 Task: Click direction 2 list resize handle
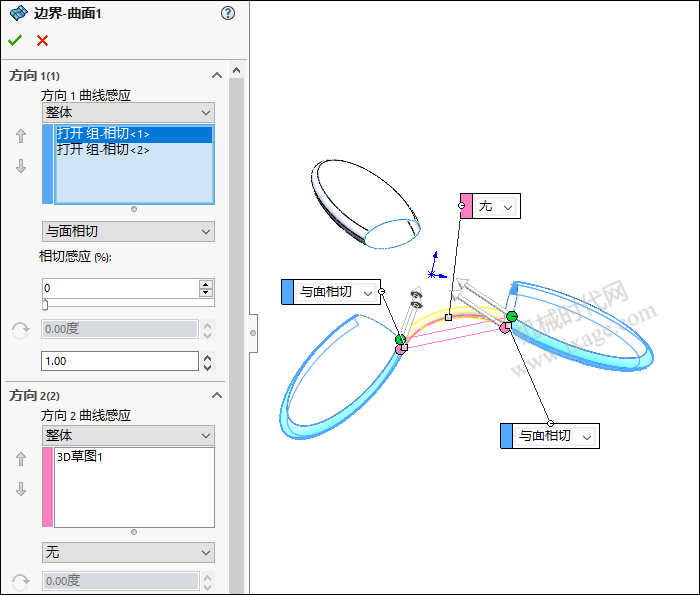tap(134, 532)
